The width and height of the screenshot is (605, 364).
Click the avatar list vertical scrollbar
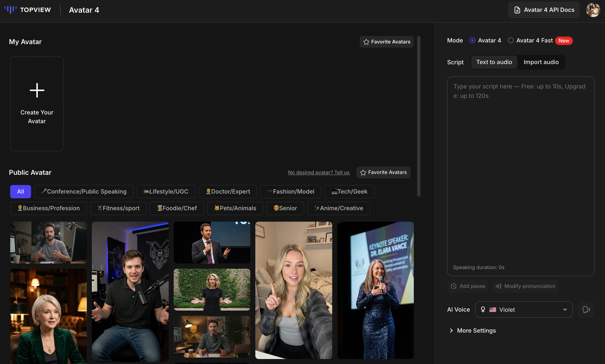click(419, 116)
